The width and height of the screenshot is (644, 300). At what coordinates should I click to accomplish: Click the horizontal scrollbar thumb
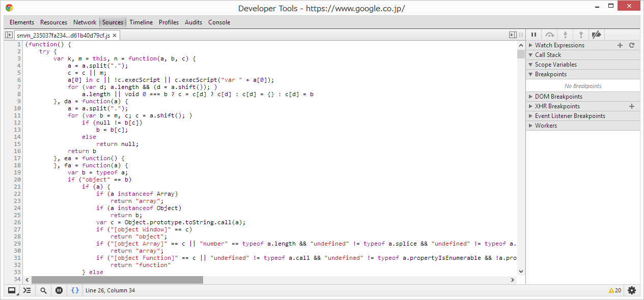(117, 280)
